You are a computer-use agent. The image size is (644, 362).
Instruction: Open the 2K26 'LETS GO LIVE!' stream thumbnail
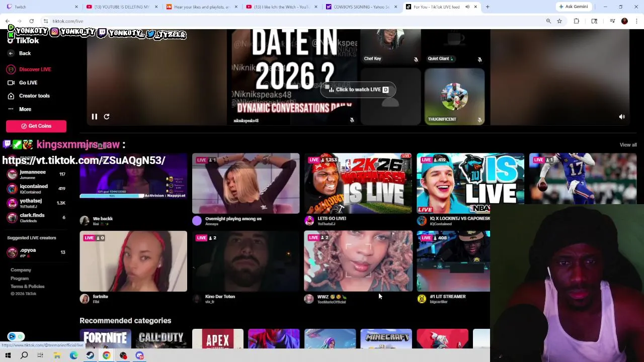[x=358, y=184]
